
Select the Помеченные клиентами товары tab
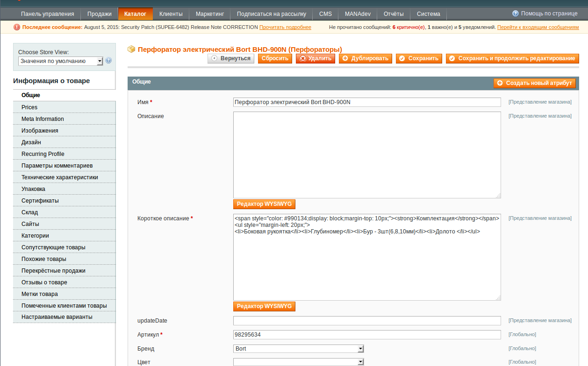tap(64, 306)
